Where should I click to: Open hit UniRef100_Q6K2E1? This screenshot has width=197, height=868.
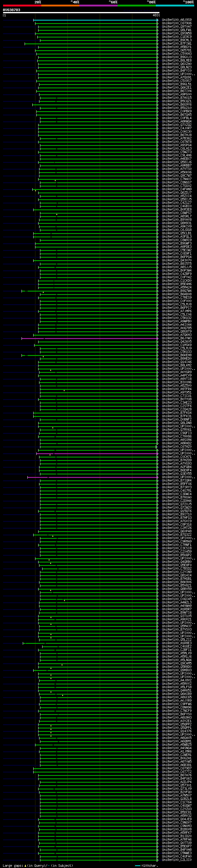[x=177, y=88]
